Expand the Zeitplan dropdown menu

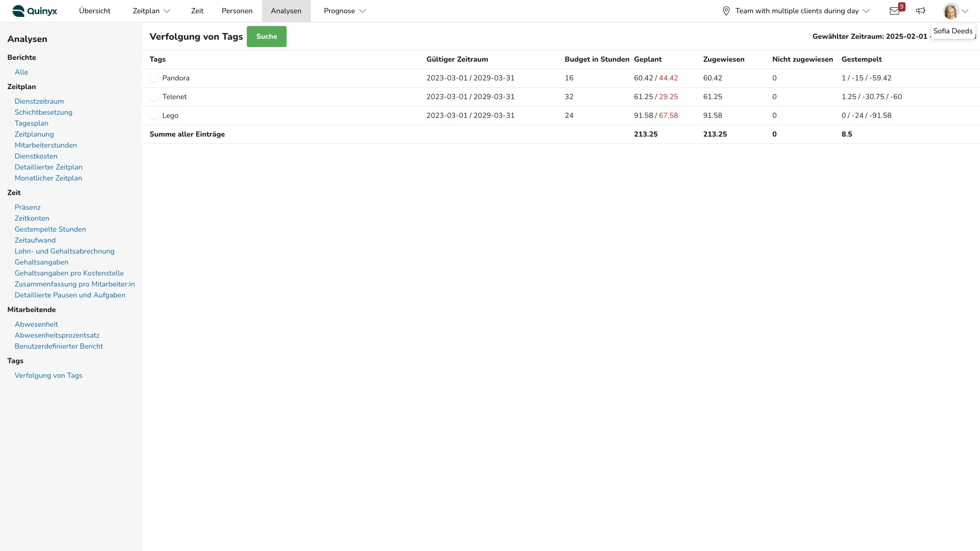(152, 11)
